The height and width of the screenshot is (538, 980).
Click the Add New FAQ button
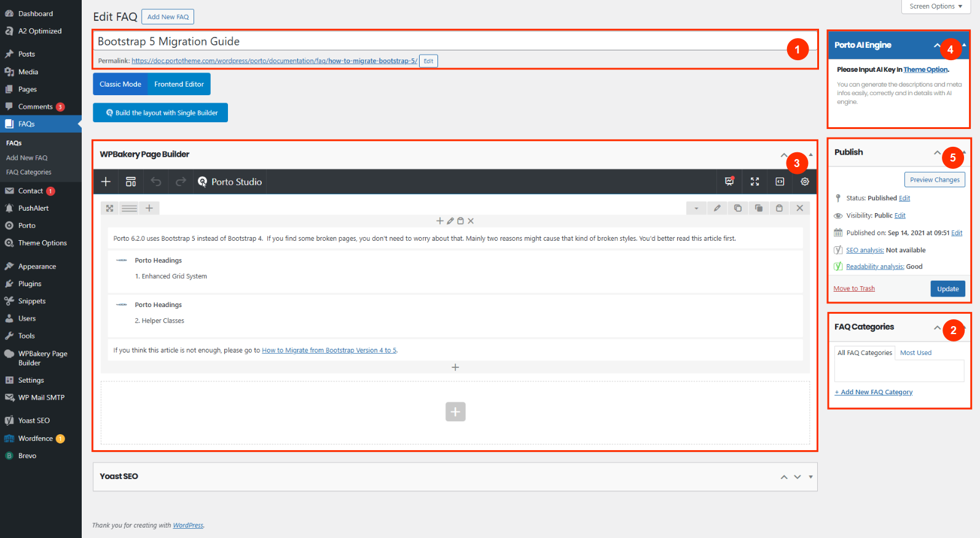(x=168, y=17)
